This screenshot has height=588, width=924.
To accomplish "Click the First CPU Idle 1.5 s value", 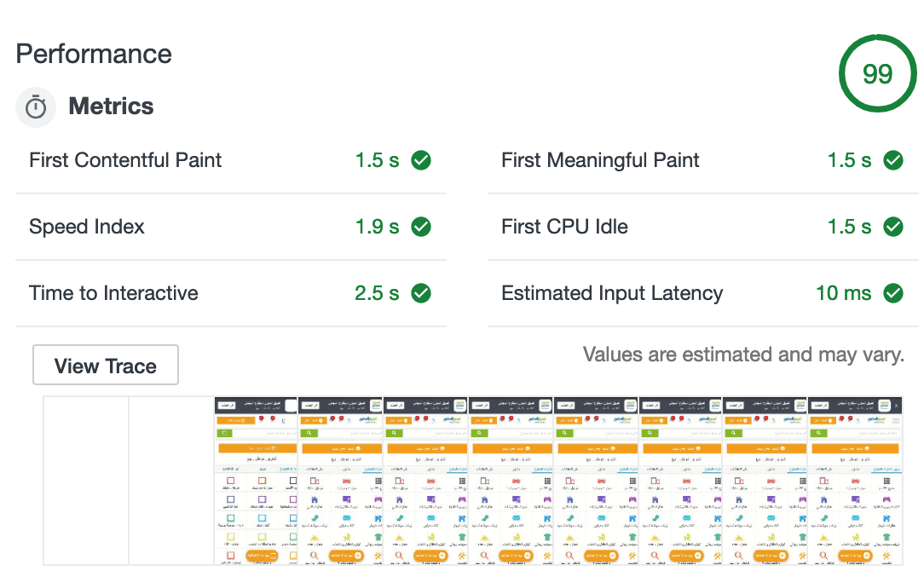I will coord(849,227).
